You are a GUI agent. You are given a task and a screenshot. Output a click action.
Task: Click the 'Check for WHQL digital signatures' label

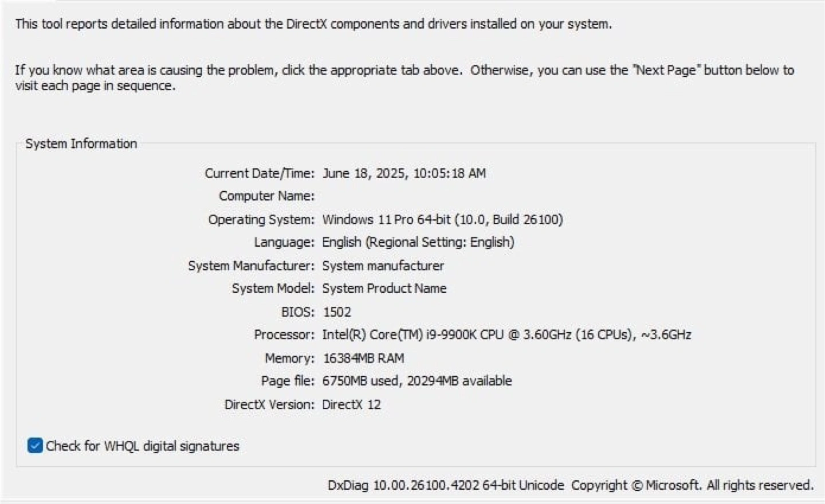(143, 446)
